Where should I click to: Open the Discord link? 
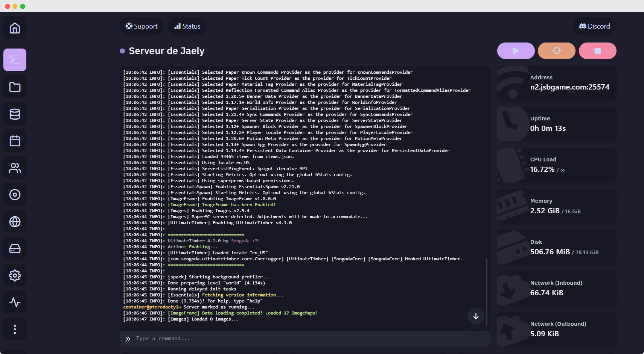[x=595, y=26]
